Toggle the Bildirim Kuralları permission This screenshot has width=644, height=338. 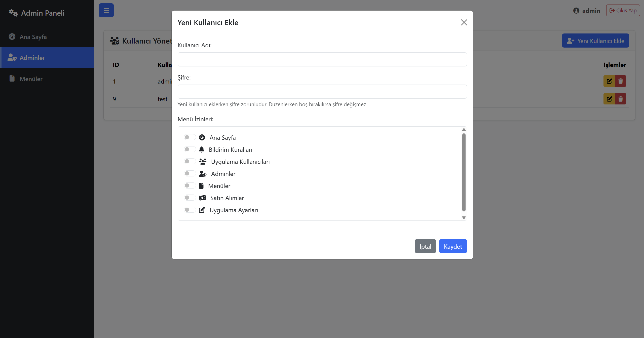click(x=190, y=149)
